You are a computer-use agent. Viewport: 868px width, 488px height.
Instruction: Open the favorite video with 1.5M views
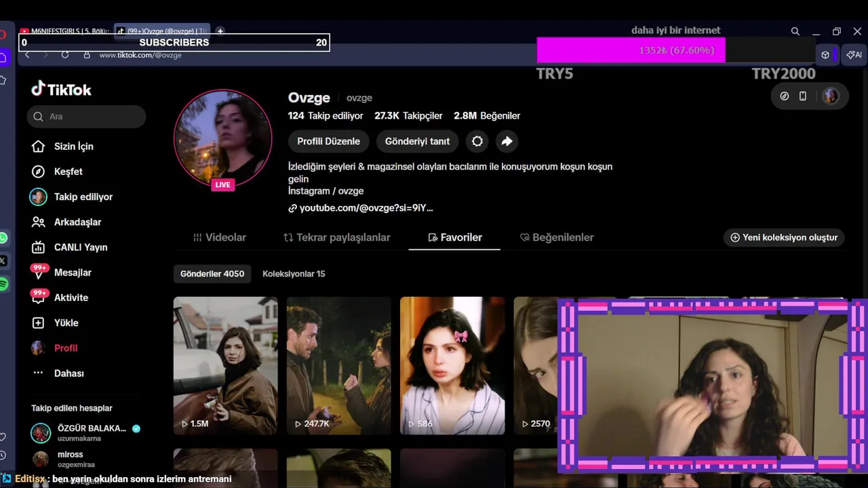(225, 366)
